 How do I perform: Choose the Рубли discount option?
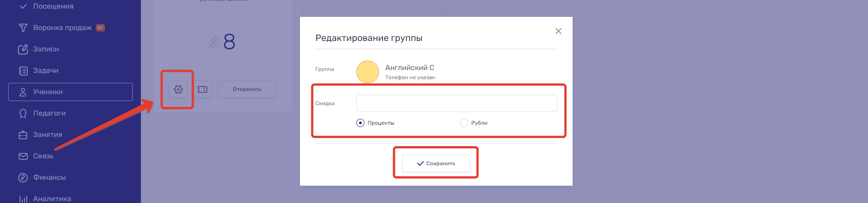click(464, 123)
